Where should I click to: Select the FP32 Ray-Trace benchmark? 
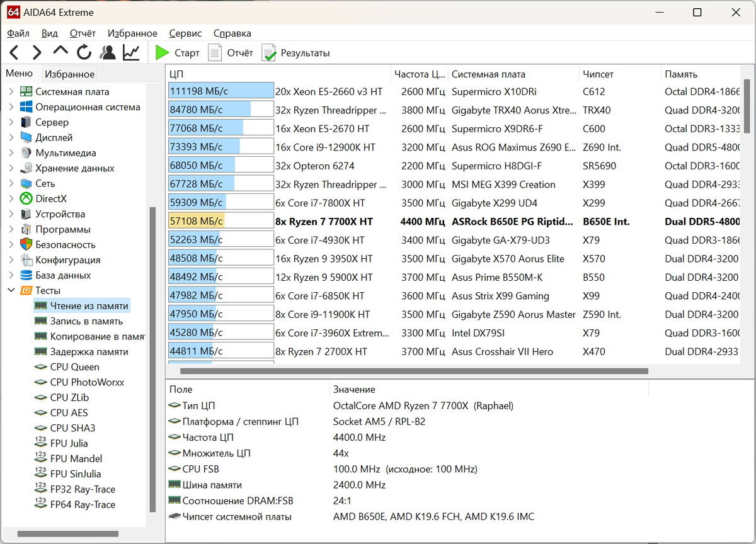(76, 489)
